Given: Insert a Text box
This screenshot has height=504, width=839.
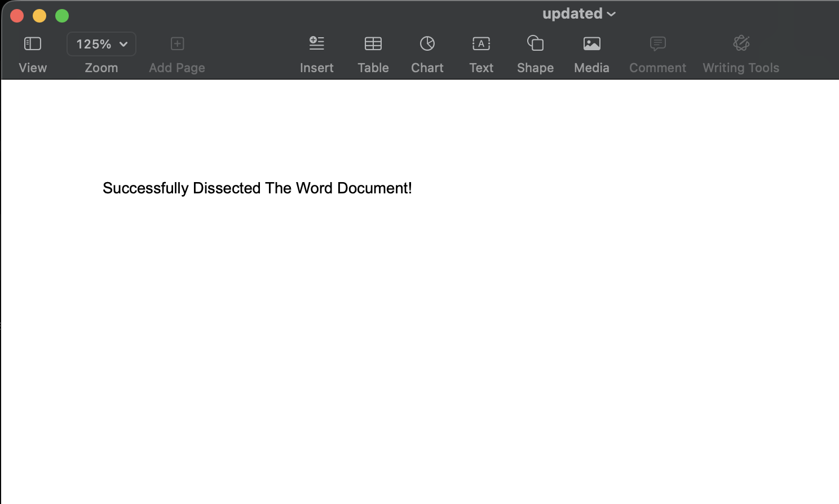Looking at the screenshot, I should [x=481, y=44].
